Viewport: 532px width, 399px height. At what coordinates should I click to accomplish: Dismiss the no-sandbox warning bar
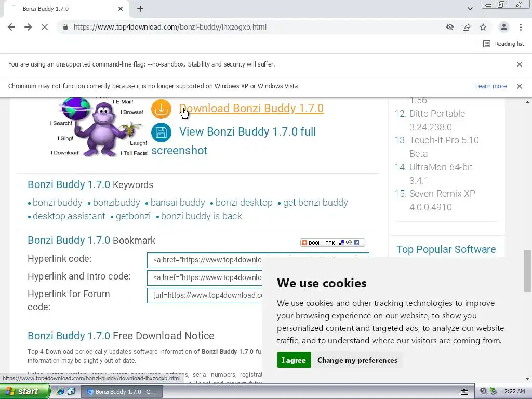click(520, 64)
